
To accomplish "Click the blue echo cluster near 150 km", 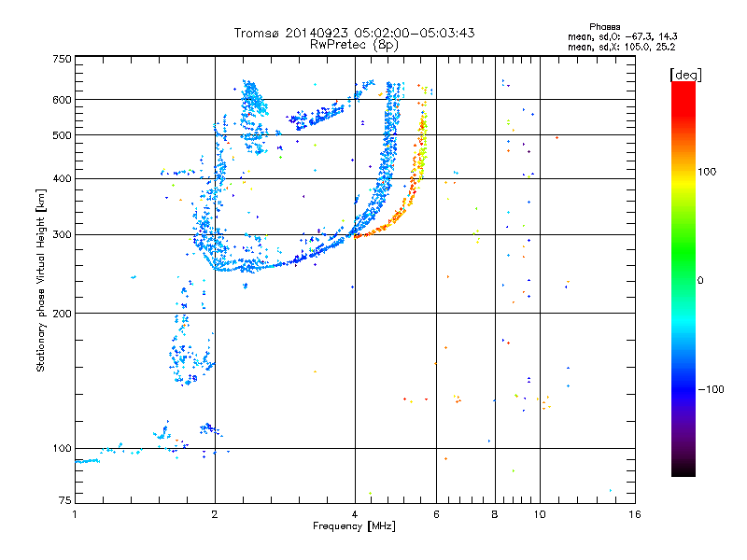I will click(190, 357).
